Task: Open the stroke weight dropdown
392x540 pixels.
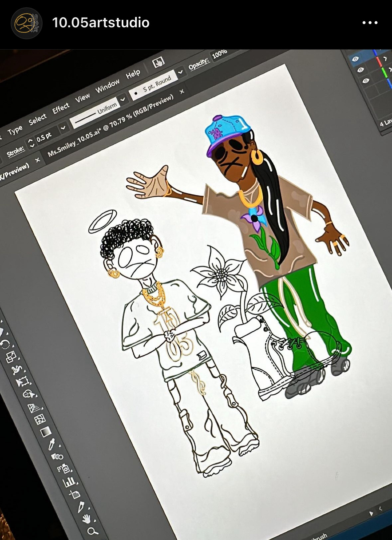Action: (x=63, y=127)
